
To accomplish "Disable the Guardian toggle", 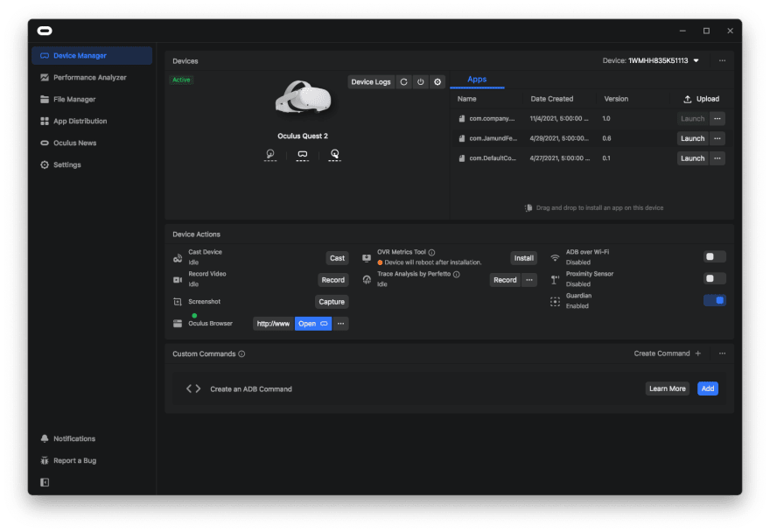I will [714, 300].
